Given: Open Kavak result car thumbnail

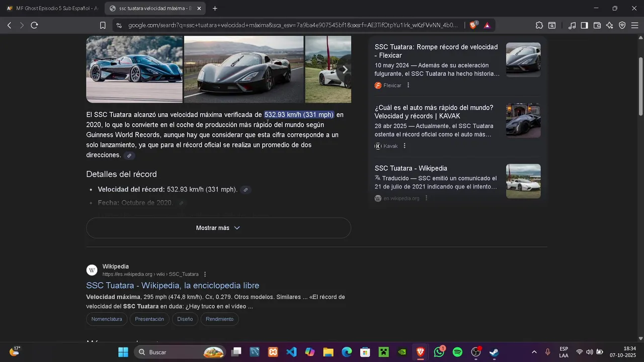Looking at the screenshot, I should 523,121.
